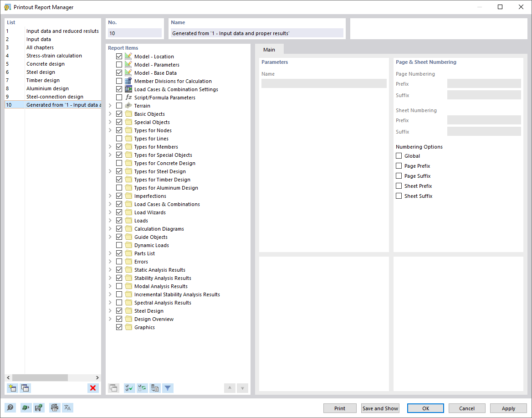Click the Apply button

[x=508, y=408]
